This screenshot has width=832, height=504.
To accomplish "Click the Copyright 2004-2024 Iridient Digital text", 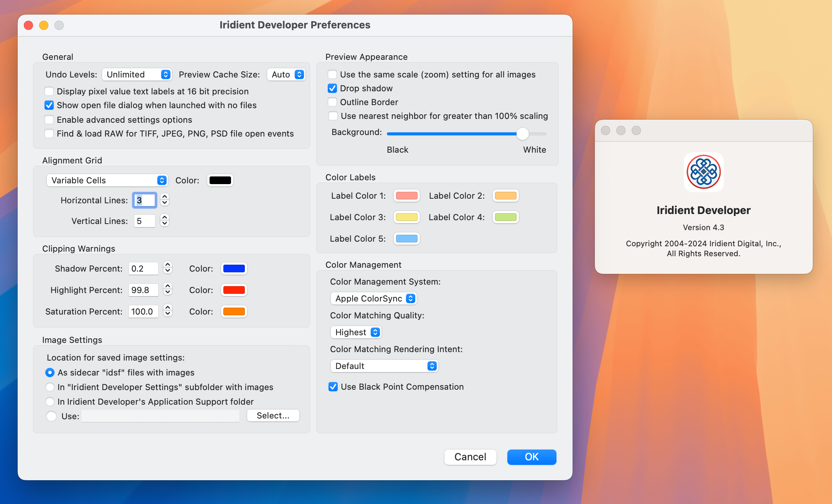I will click(x=703, y=249).
